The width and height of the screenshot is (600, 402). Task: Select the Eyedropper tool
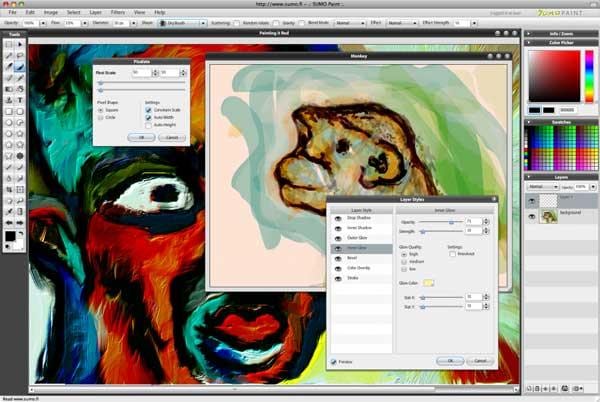(x=9, y=212)
